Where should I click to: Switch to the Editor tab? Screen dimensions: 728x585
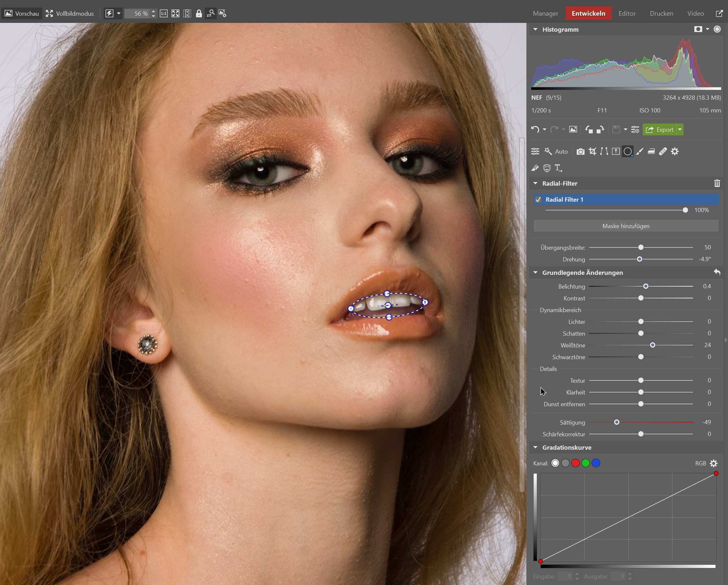[627, 13]
